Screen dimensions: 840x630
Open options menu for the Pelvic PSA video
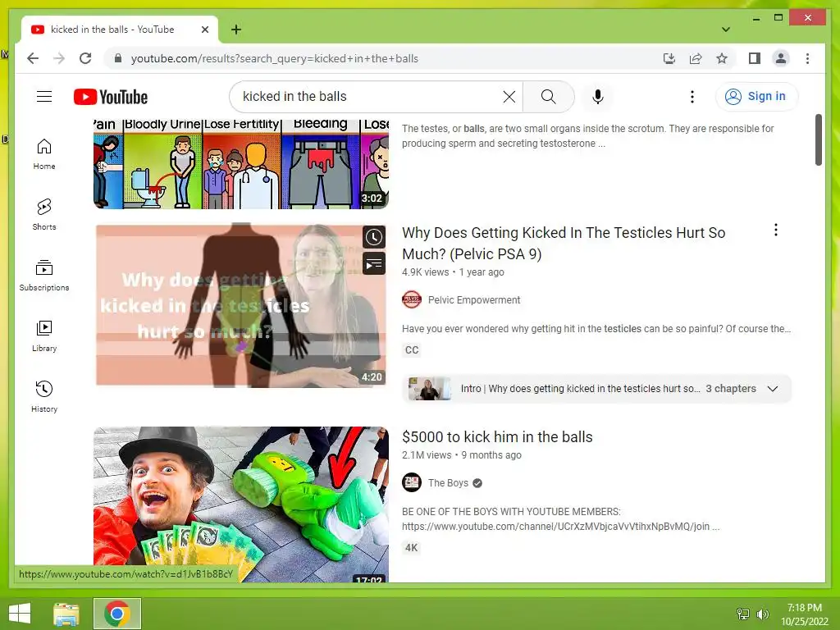click(x=776, y=231)
